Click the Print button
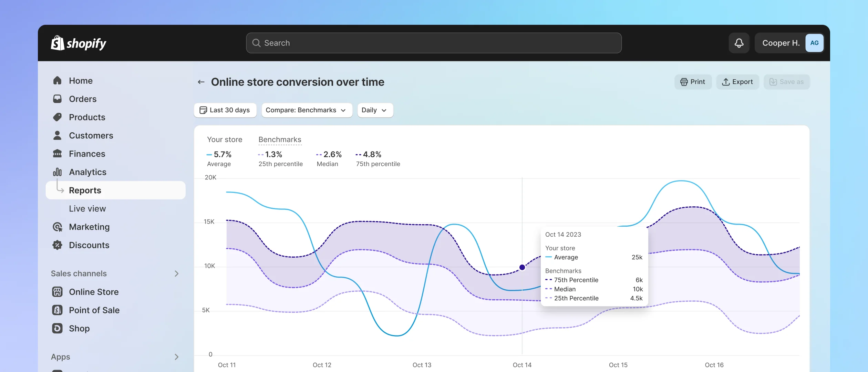The image size is (868, 372). click(x=693, y=81)
